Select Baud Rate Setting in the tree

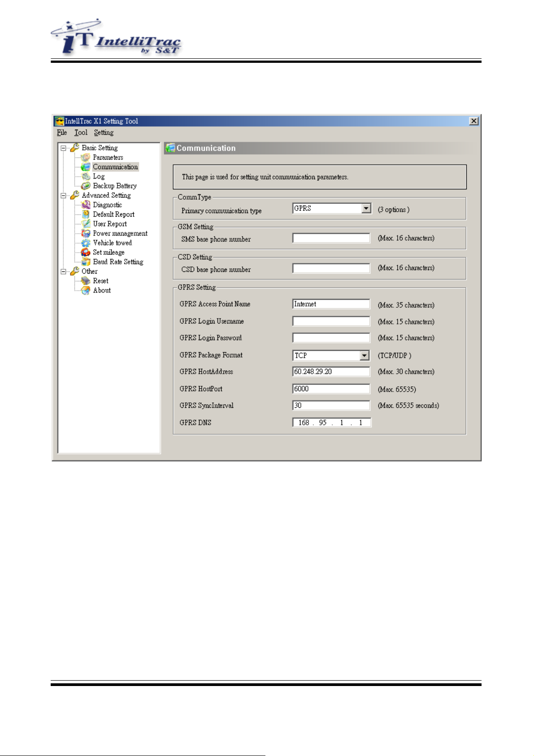point(118,262)
